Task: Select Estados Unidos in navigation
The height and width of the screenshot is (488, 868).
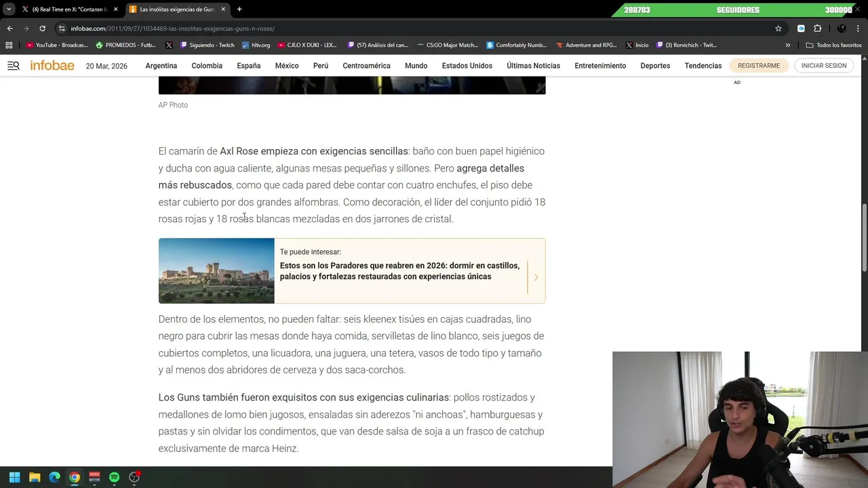Action: [467, 66]
